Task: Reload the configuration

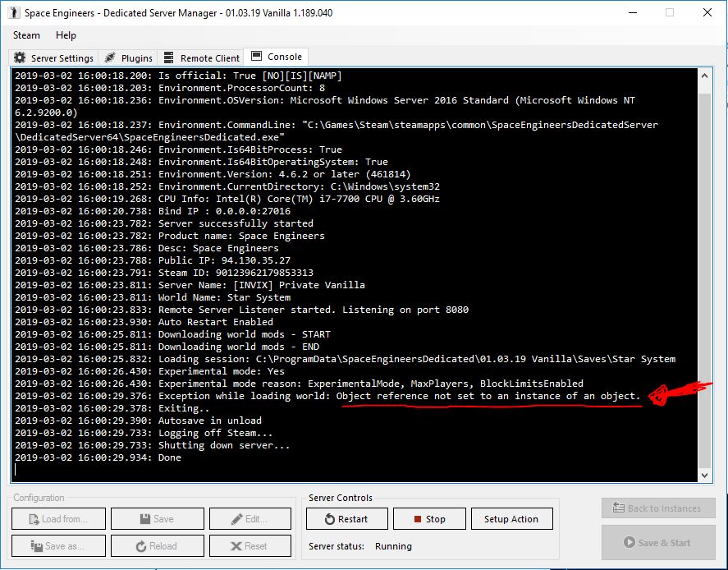Action: click(x=156, y=546)
